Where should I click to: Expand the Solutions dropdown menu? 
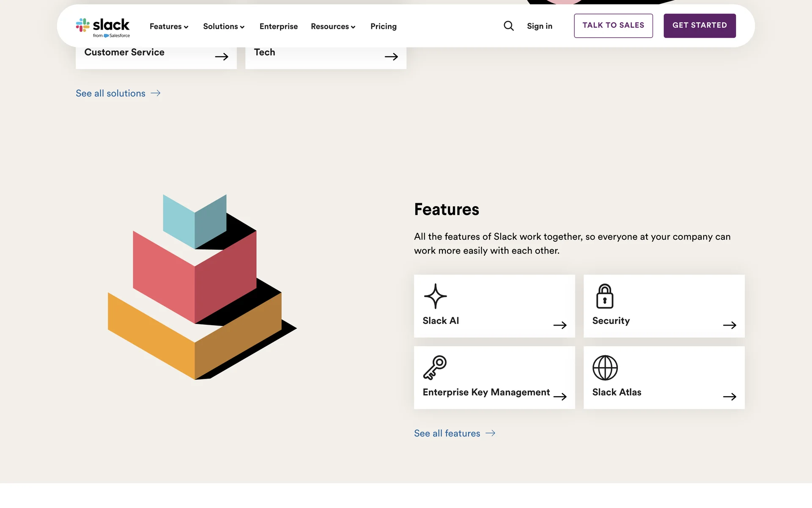pyautogui.click(x=224, y=26)
